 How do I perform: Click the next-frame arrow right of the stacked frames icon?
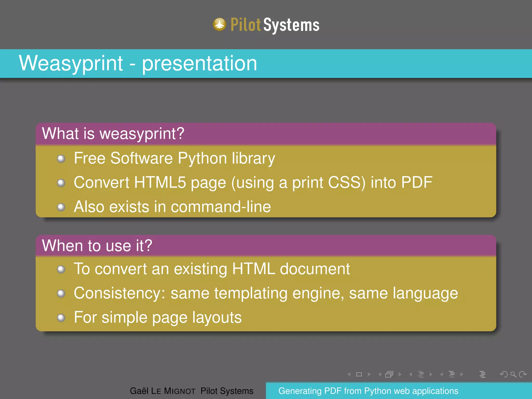click(x=400, y=374)
